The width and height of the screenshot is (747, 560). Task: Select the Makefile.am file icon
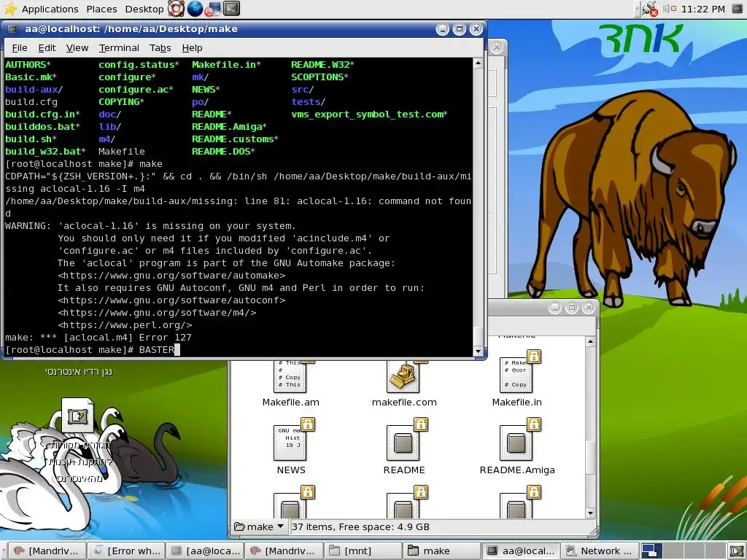(x=290, y=376)
